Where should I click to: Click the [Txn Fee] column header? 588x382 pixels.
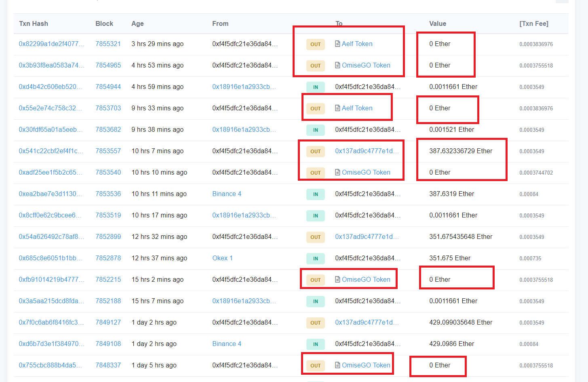click(x=534, y=23)
